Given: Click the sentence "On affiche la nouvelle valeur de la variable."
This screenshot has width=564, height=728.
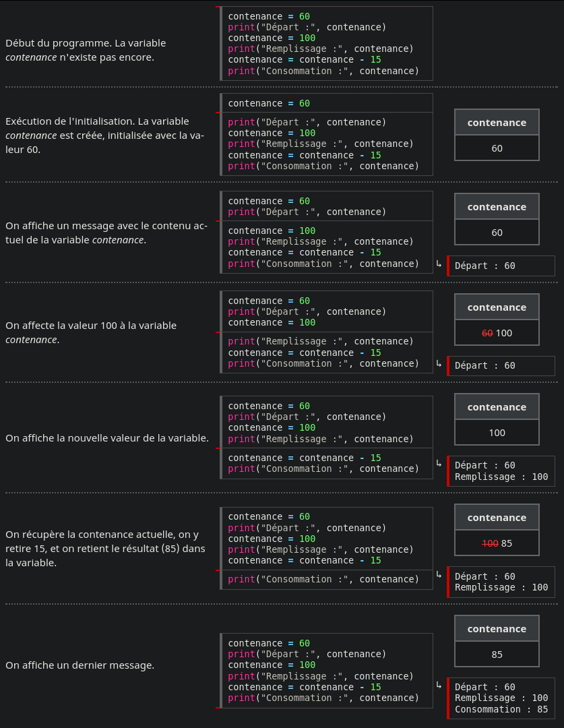Looking at the screenshot, I should click(x=106, y=438).
